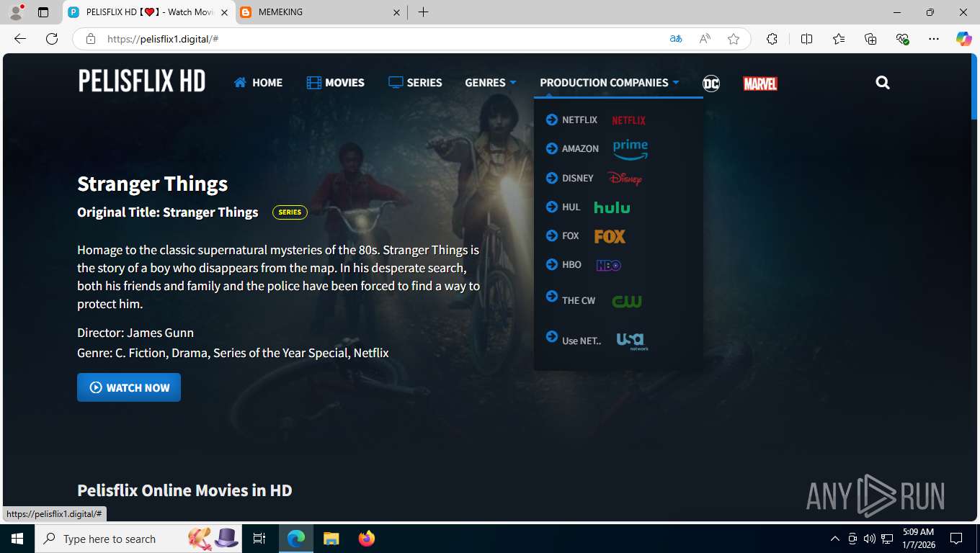Switch to the MEMEKING tab
This screenshot has height=553, width=980.
(x=321, y=12)
